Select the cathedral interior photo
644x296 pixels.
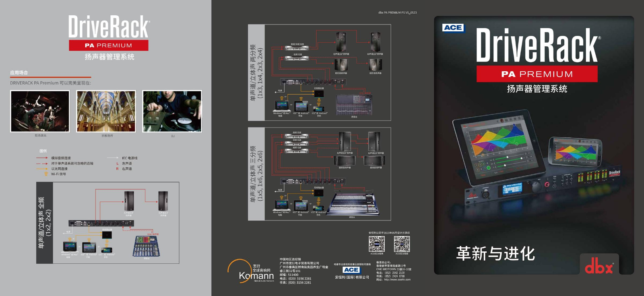[106, 111]
